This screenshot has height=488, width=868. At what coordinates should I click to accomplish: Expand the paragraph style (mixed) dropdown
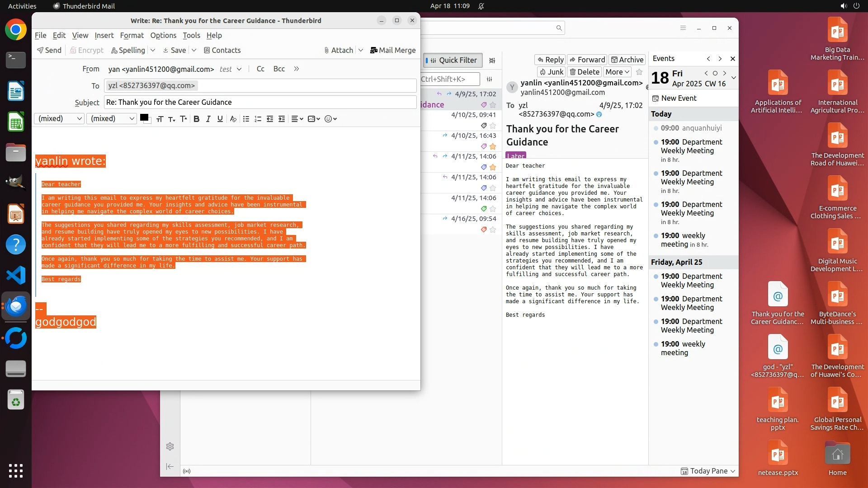[59, 118]
